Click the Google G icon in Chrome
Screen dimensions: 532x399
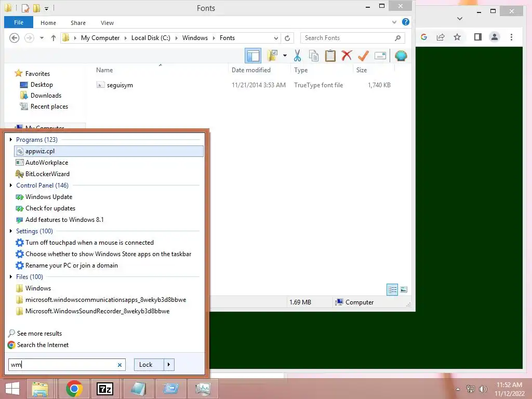(424, 37)
